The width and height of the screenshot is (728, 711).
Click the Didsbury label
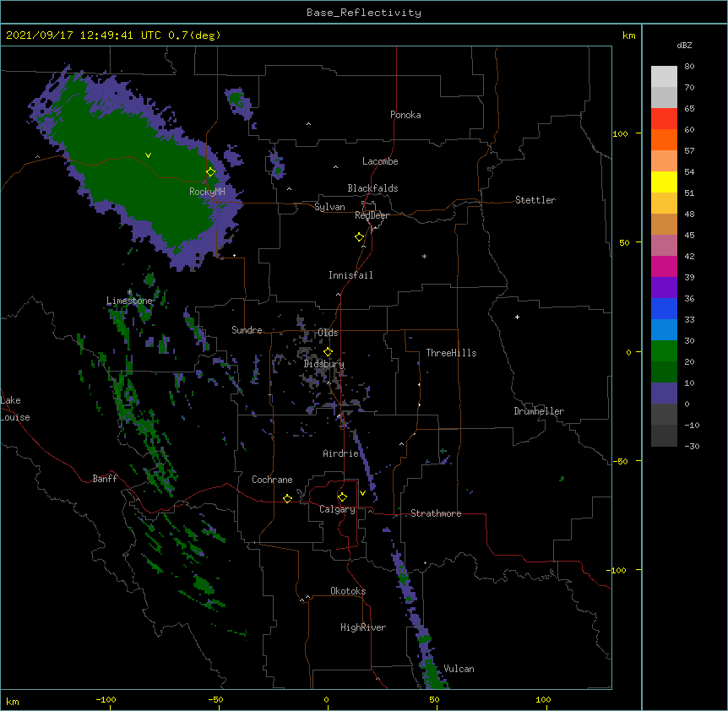[324, 364]
